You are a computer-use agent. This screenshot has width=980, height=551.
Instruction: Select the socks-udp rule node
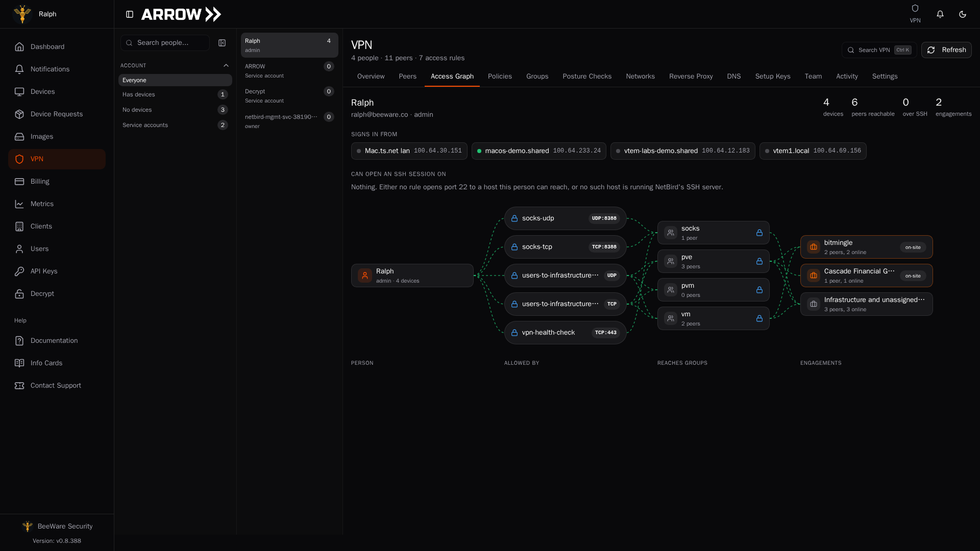point(565,218)
